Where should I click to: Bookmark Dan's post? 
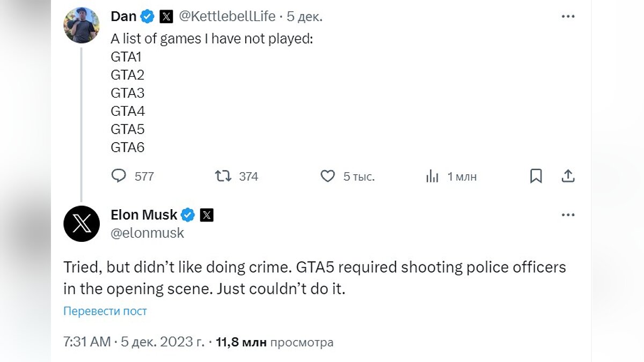(536, 176)
